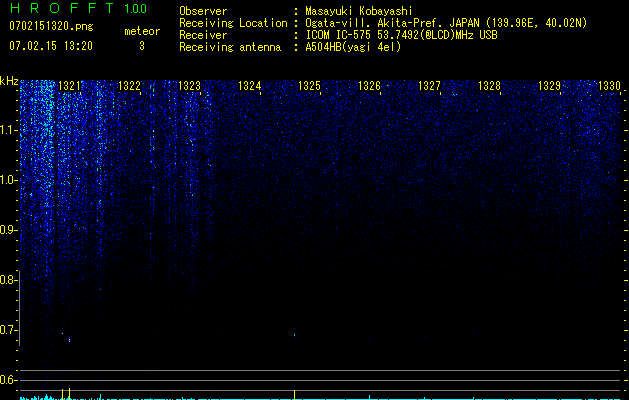Click the 0.6 kHz frequency label

[x=7, y=380]
